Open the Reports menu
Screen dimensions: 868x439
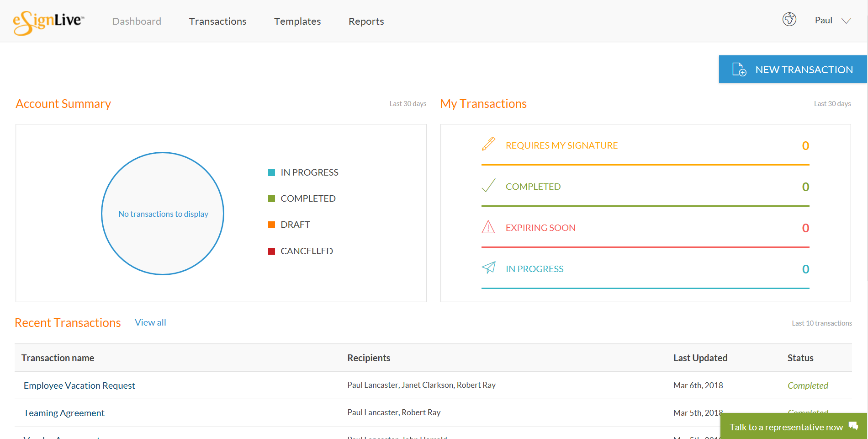point(366,21)
